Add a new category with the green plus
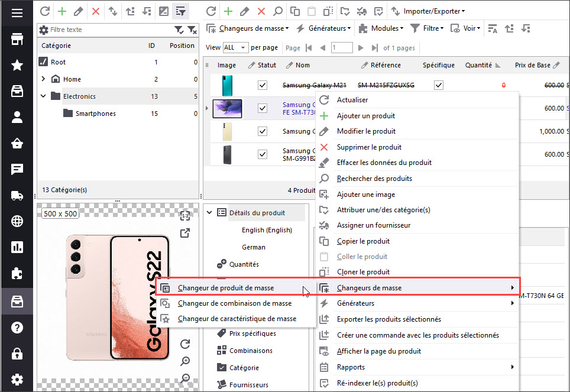The image size is (570, 392). pos(62,11)
